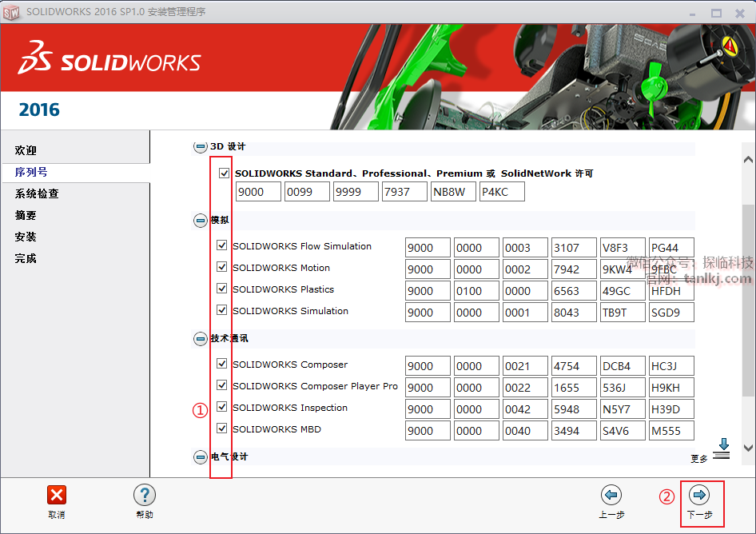Image resolution: width=756 pixels, height=534 pixels.
Task: Click the More download arrow icon
Action: 722,449
